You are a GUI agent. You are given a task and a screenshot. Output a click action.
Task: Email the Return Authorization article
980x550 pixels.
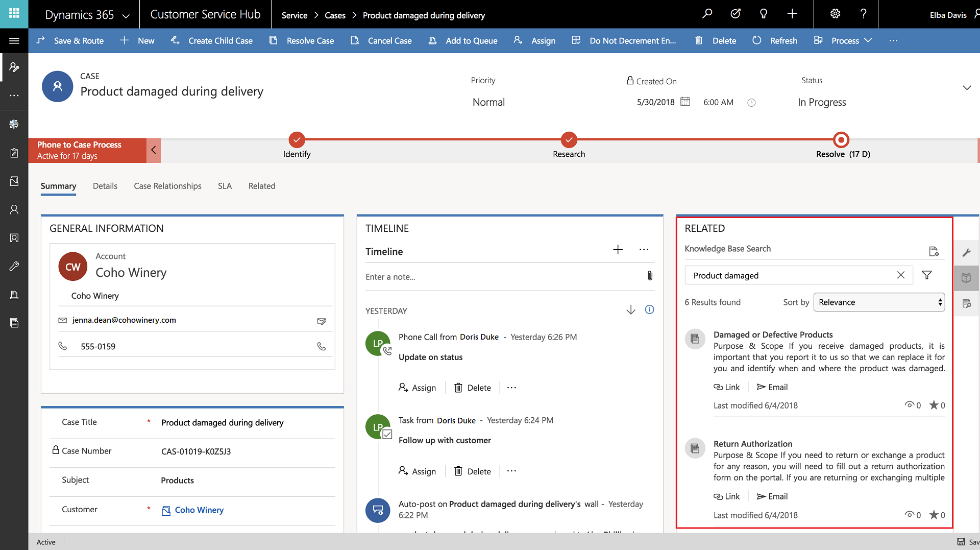tap(772, 496)
